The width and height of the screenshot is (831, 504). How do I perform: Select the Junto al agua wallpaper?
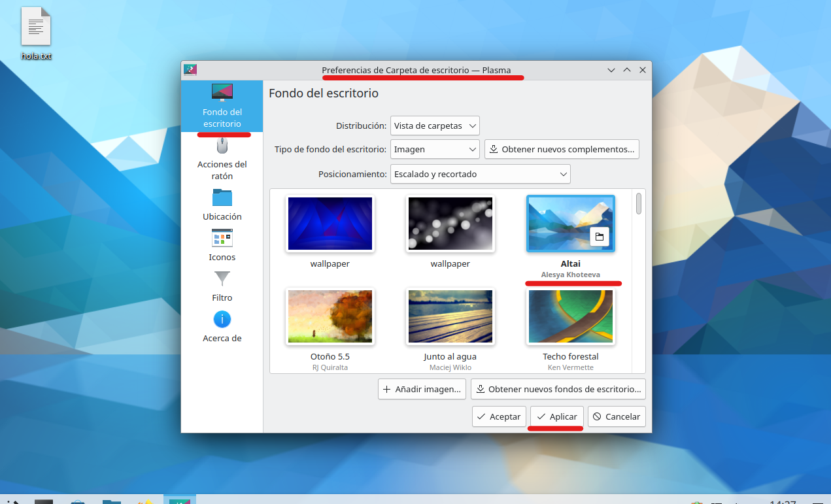point(450,316)
